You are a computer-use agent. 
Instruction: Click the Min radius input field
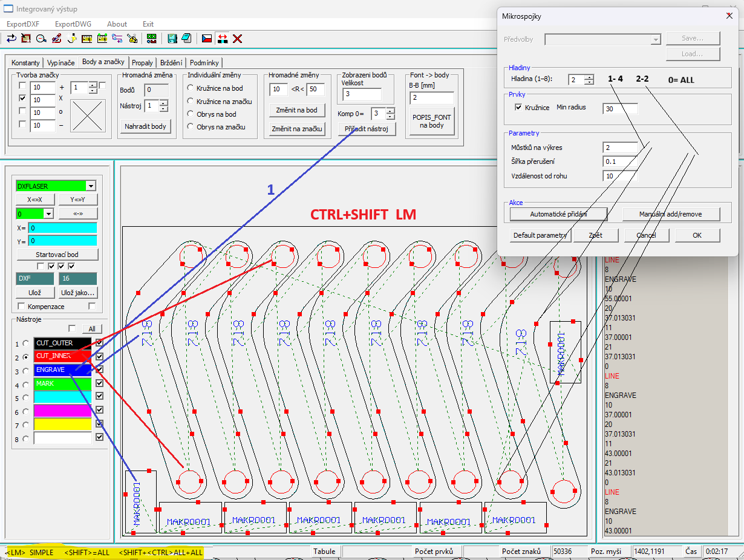pos(620,109)
